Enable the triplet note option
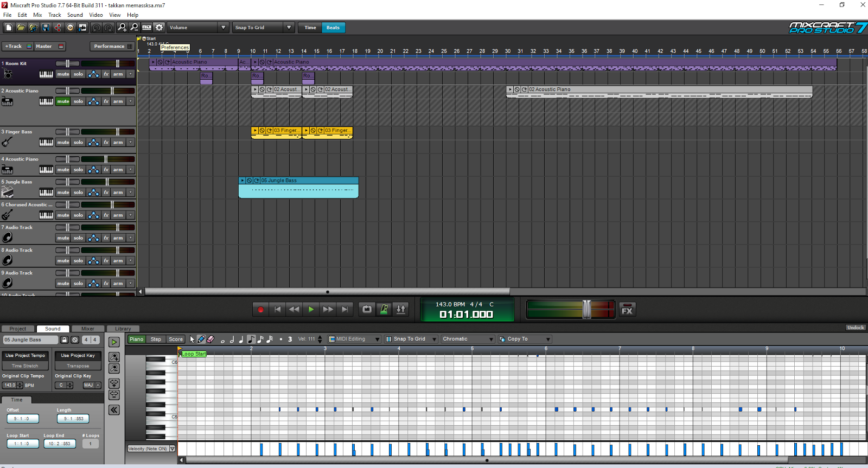 tap(290, 339)
